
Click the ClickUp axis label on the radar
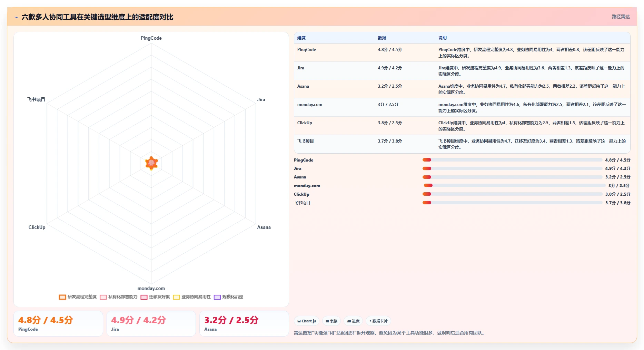pyautogui.click(x=37, y=227)
